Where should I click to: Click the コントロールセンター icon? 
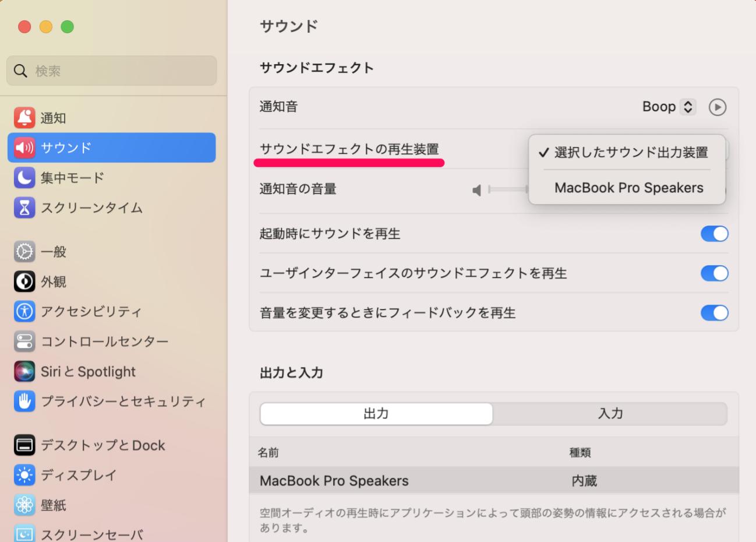pos(24,341)
